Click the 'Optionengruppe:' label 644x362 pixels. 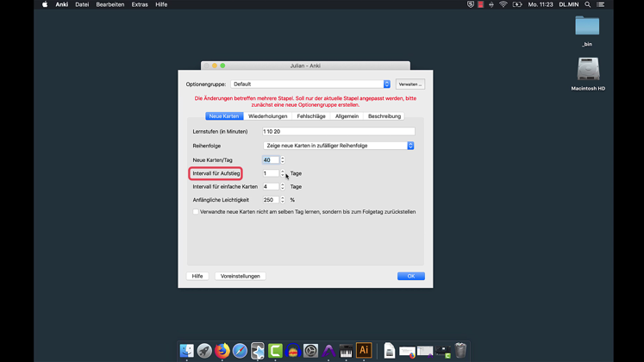tap(206, 84)
